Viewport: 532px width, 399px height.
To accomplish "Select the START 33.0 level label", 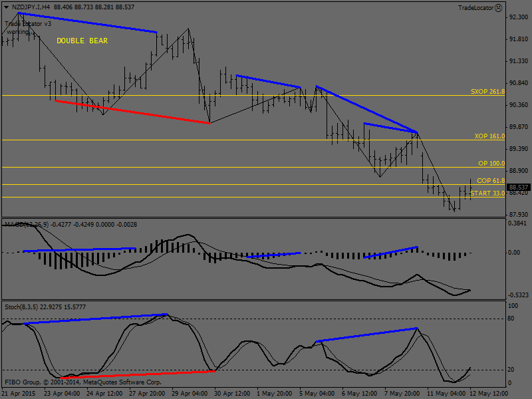I will (x=487, y=193).
